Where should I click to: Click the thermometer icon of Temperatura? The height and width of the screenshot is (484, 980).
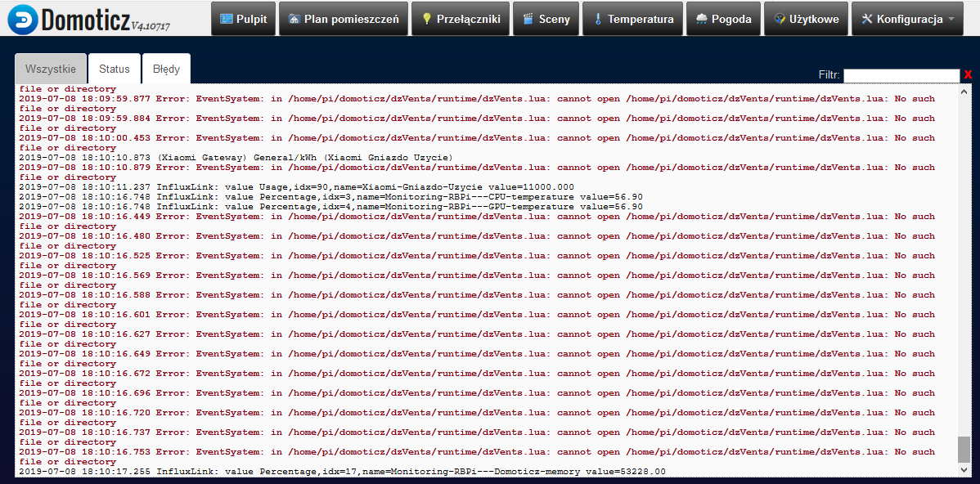pos(597,19)
